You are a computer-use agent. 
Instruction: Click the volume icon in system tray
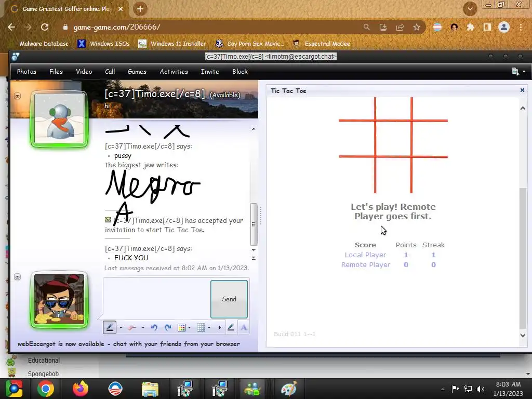[481, 389]
